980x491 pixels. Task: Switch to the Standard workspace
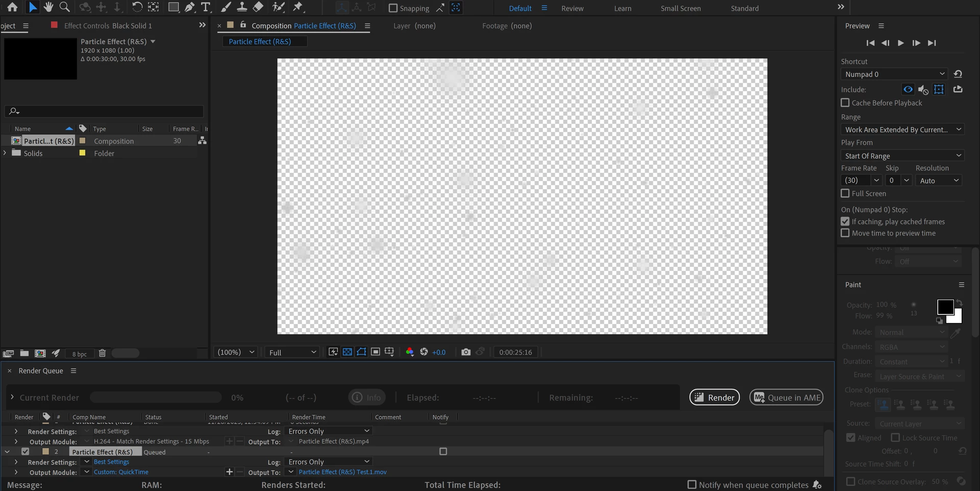point(745,8)
